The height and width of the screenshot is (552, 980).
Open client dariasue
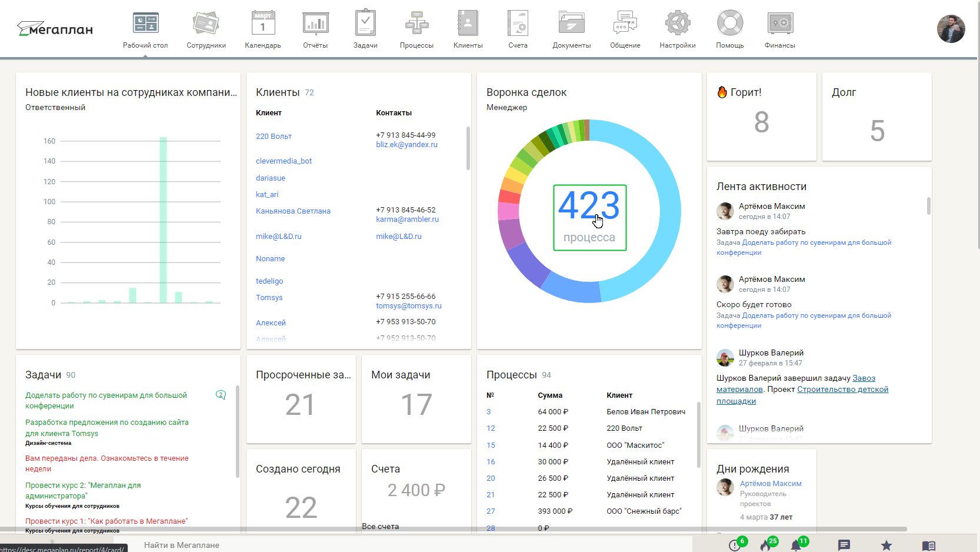click(271, 178)
